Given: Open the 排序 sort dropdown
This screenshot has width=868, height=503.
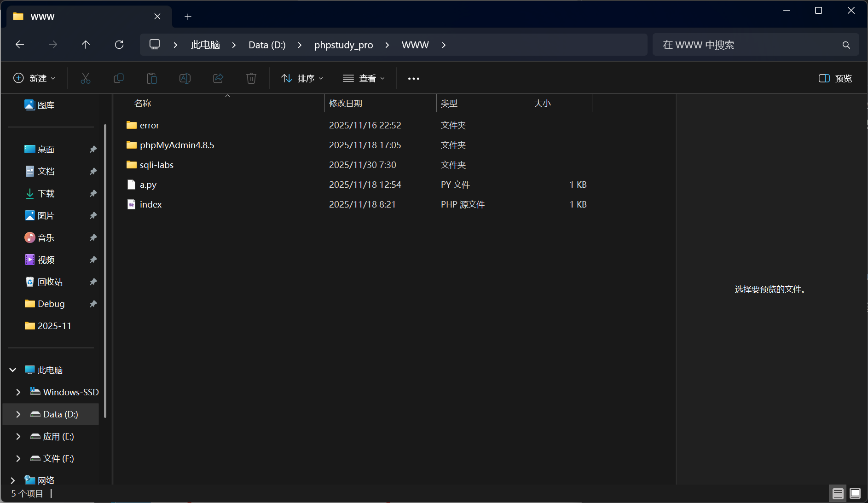Looking at the screenshot, I should click(x=302, y=78).
